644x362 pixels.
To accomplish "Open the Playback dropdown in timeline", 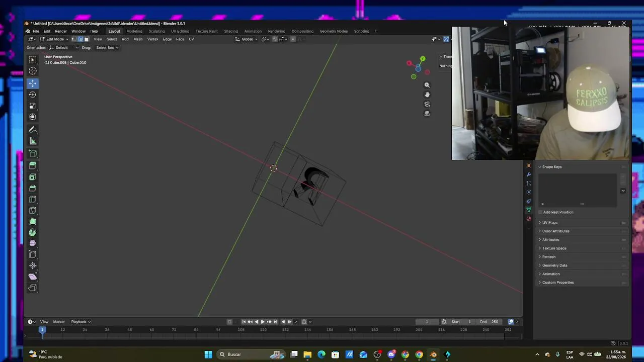I will click(x=80, y=322).
